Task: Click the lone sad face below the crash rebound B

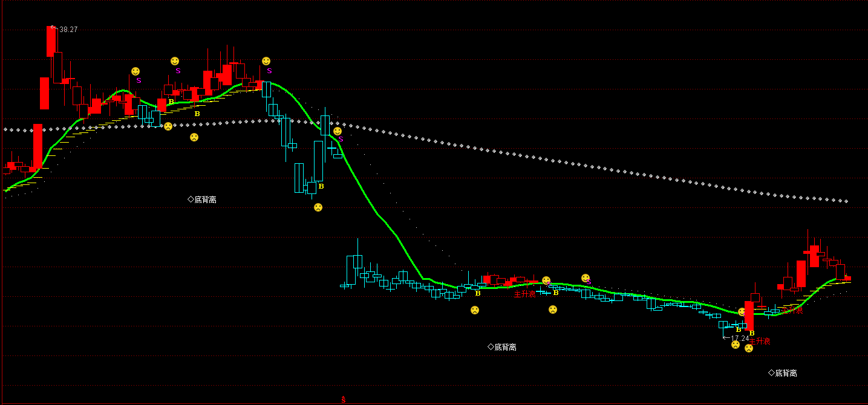Action: [x=318, y=207]
